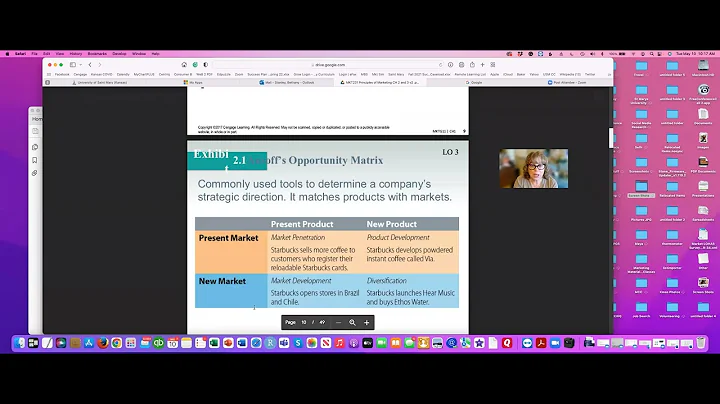This screenshot has width=720, height=404.
Task: Open the sidebar options dropdown arrow
Action: (80, 65)
